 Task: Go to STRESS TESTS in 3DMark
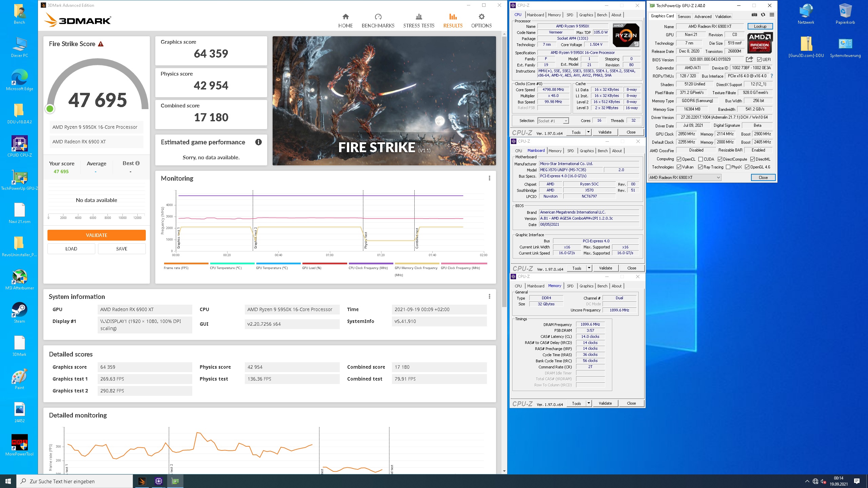click(419, 21)
